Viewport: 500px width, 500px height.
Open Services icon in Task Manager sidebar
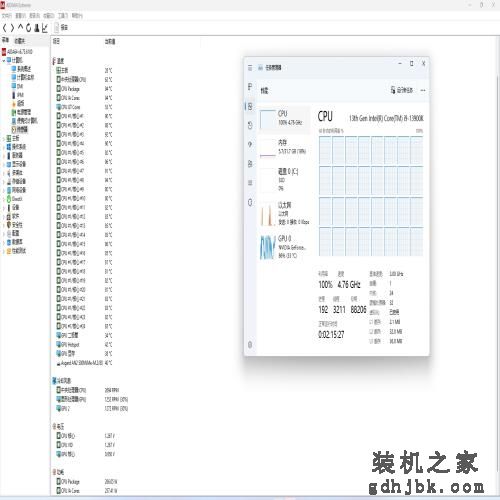(x=250, y=202)
